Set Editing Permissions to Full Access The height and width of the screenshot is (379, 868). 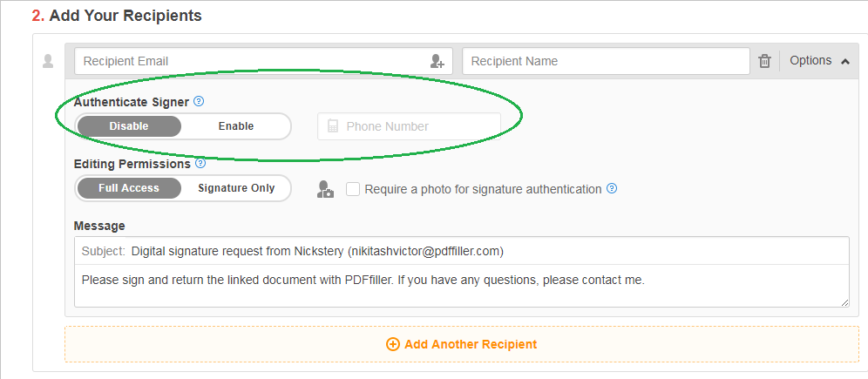pyautogui.click(x=129, y=188)
